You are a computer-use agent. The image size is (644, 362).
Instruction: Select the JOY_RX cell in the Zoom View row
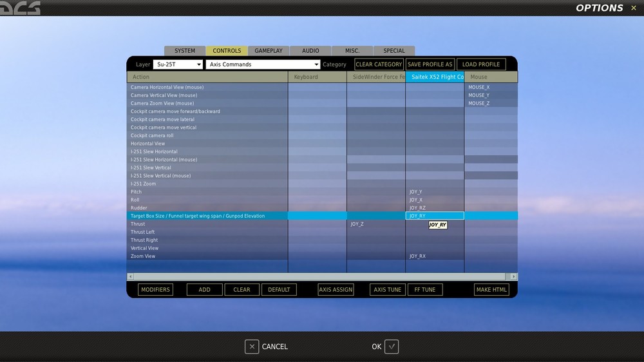pos(435,256)
